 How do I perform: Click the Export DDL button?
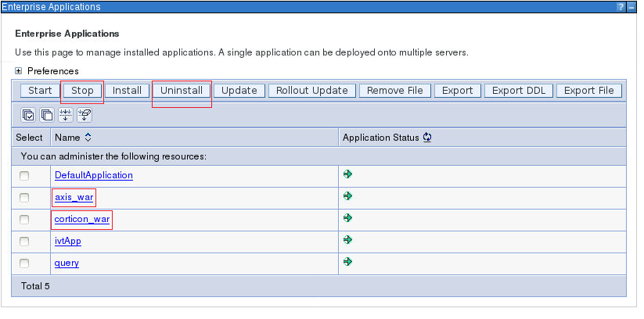[x=519, y=91]
